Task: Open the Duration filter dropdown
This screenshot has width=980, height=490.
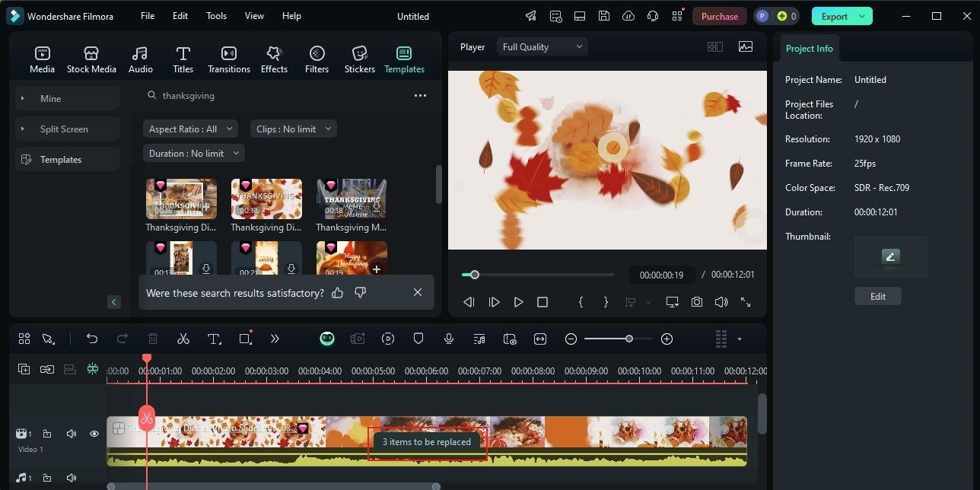Action: click(193, 153)
